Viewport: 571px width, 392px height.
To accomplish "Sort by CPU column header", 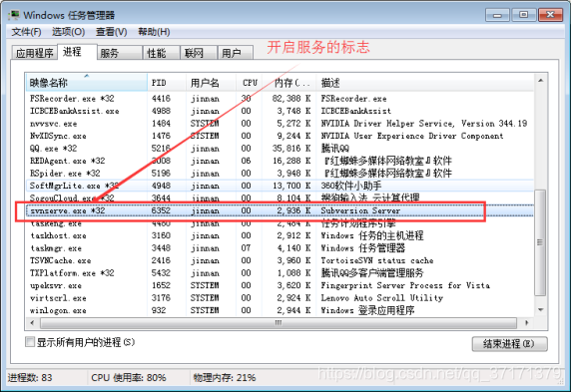I will pyautogui.click(x=250, y=83).
